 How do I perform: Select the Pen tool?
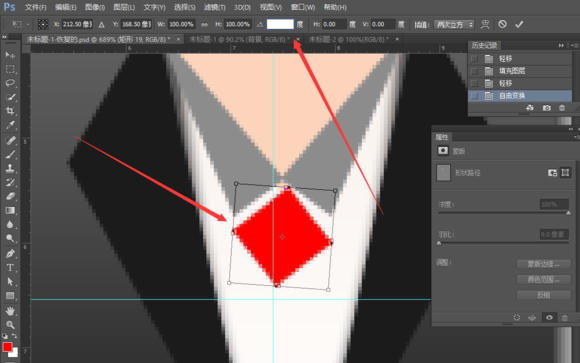tap(10, 253)
